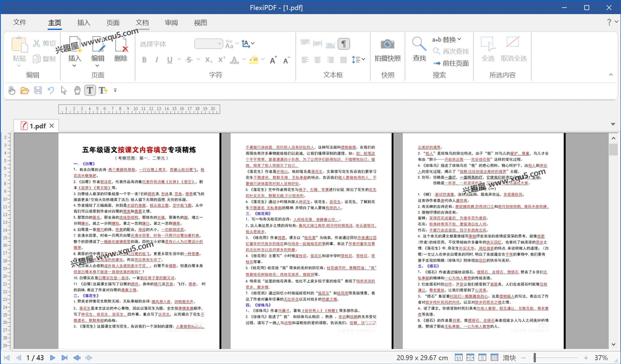The image size is (621, 364).
Task: Click the 滑块 label in status bar
Action: [x=509, y=358]
